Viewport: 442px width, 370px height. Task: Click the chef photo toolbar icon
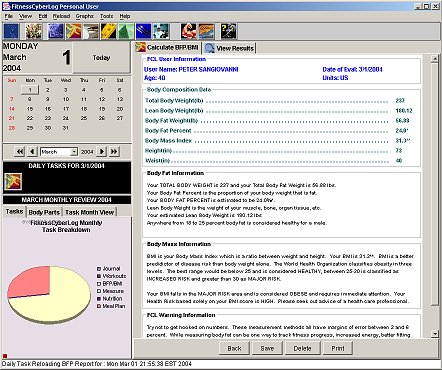[x=161, y=31]
